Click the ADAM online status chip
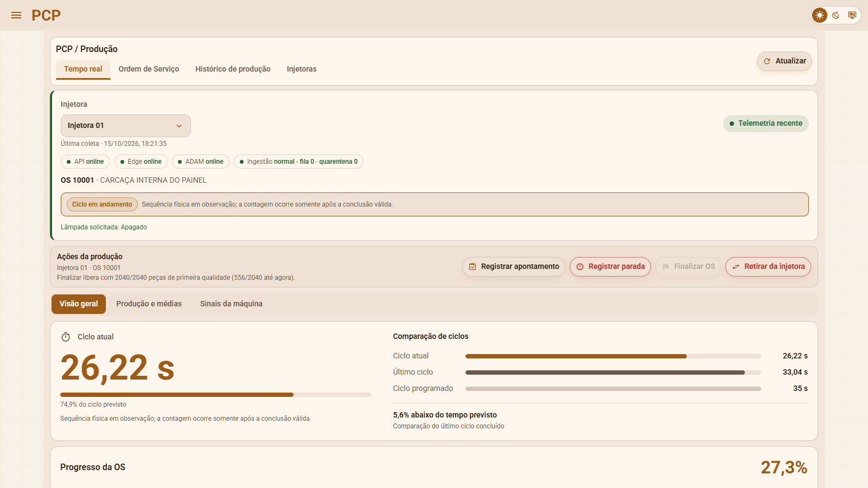Viewport: 868px width, 488px height. (201, 162)
